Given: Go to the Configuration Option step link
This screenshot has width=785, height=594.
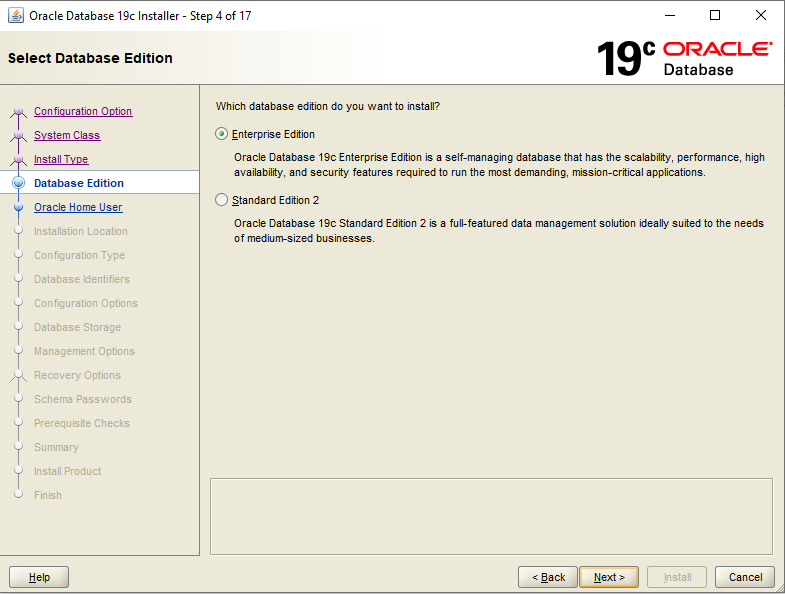Looking at the screenshot, I should (x=83, y=111).
